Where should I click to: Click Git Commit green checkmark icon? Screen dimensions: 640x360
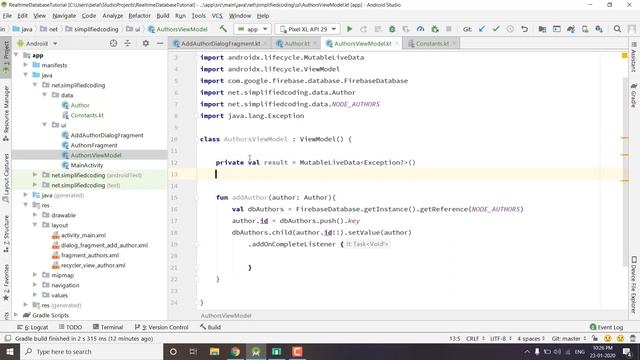point(496,29)
